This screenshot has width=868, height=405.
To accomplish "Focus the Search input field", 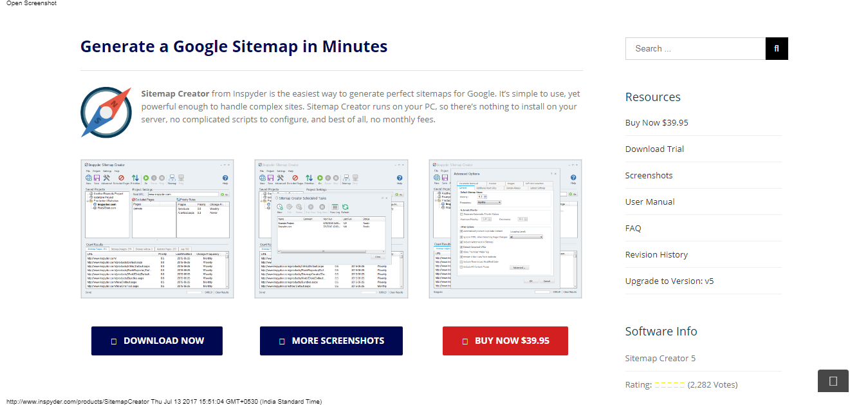I will coord(696,48).
